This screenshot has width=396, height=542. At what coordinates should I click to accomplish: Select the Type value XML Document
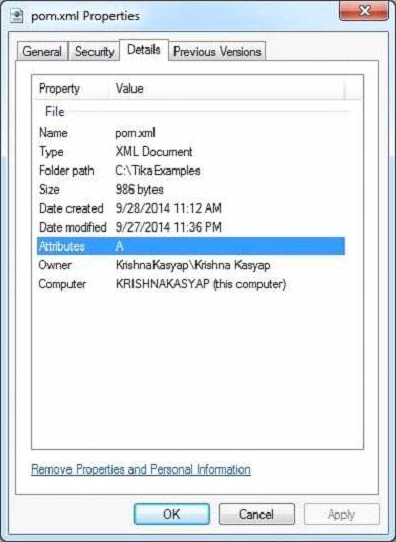tap(154, 152)
